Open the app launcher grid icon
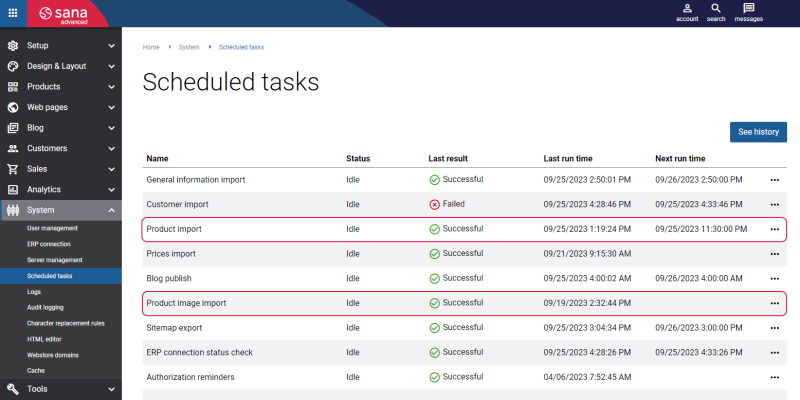 coord(13,13)
